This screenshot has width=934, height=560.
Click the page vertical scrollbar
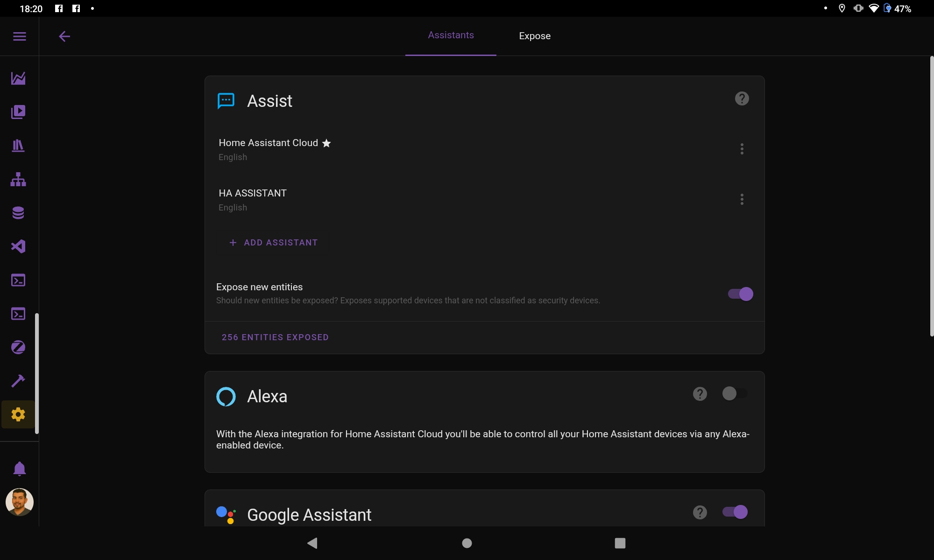(x=932, y=196)
